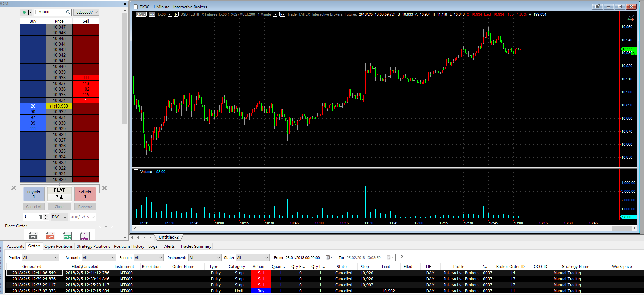This screenshot has width=644, height=295.
Task: Switch to the Positions History tab
Action: pos(129,246)
